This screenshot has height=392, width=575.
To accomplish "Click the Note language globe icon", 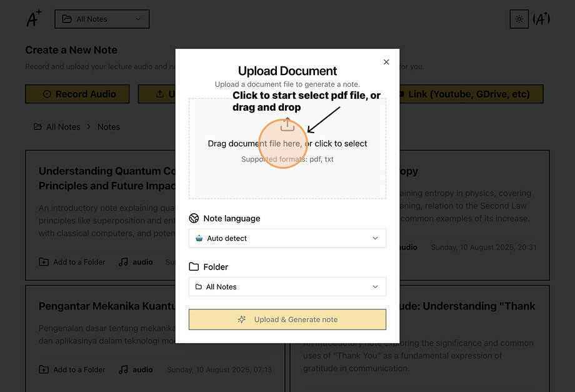I will point(194,218).
